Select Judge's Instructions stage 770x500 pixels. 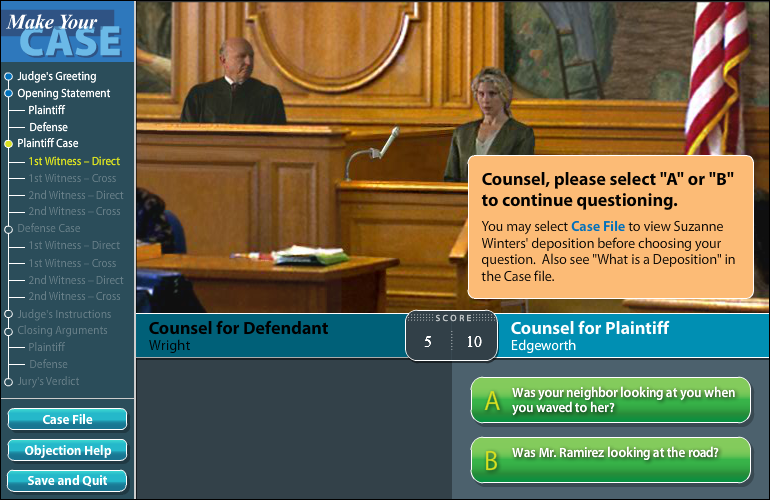point(64,314)
